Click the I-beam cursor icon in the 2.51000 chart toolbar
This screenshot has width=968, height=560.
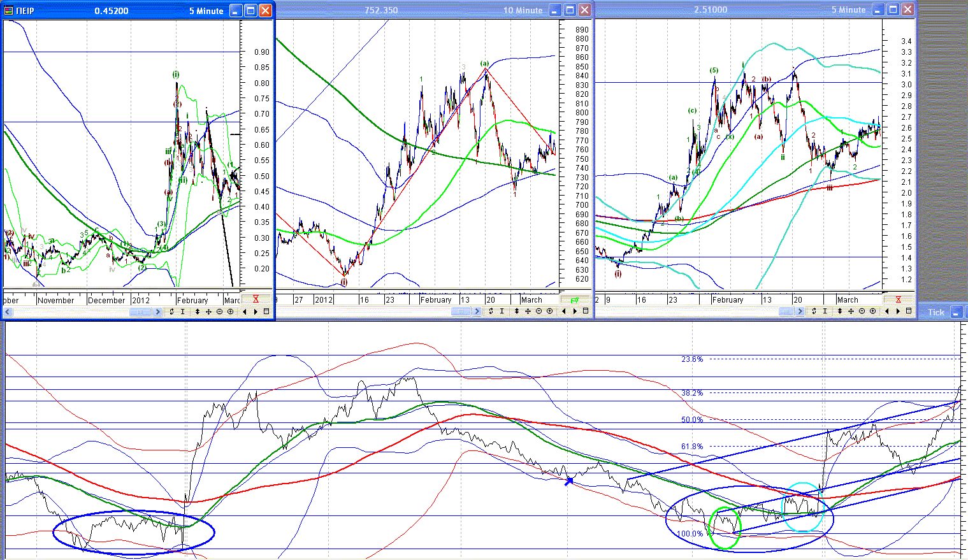coord(825,311)
